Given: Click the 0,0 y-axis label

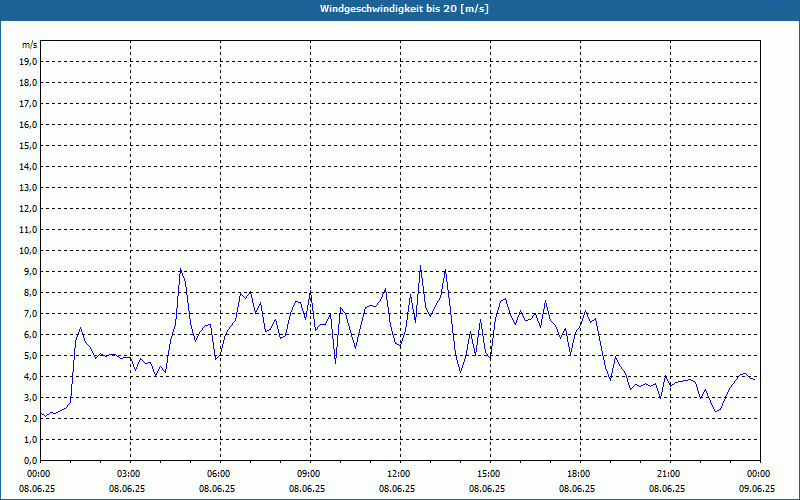Looking at the screenshot, I should 31,461.
